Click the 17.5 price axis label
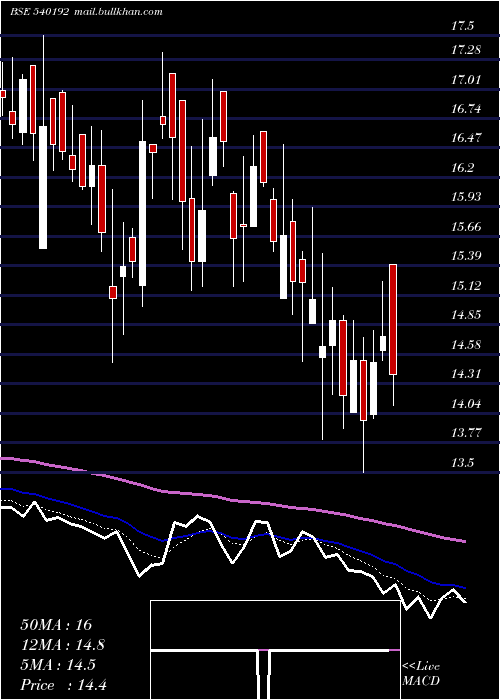The width and height of the screenshot is (500, 700). (x=462, y=26)
